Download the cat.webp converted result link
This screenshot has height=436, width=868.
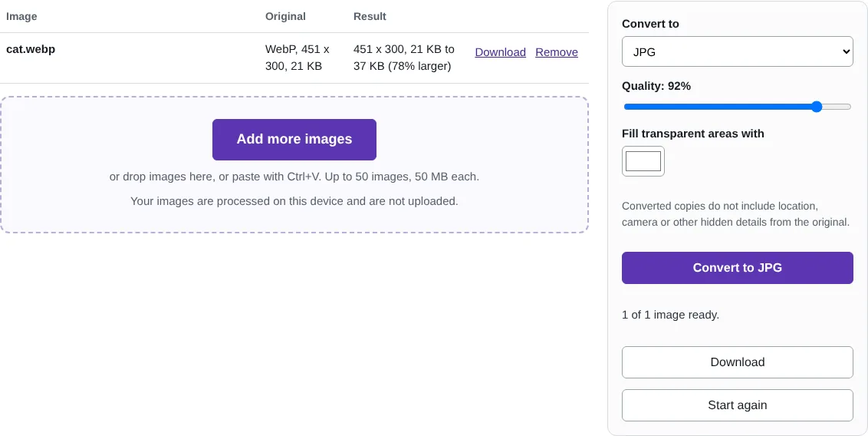point(500,52)
